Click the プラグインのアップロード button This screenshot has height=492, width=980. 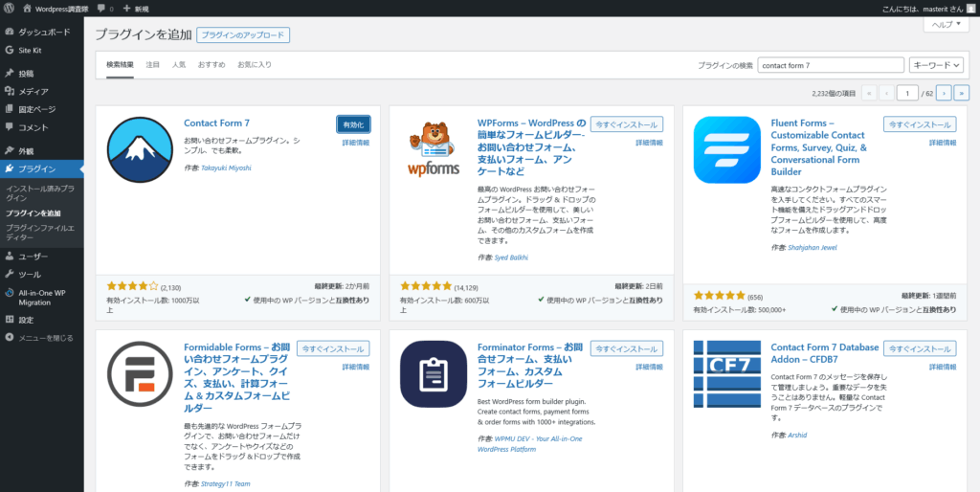tap(243, 35)
